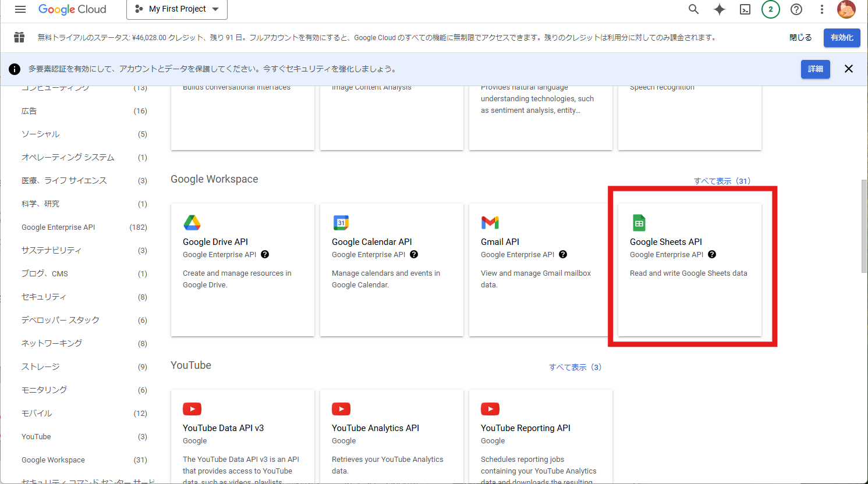The width and height of the screenshot is (868, 484).
Task: Click help icon on Google Sheets API card
Action: coord(712,254)
